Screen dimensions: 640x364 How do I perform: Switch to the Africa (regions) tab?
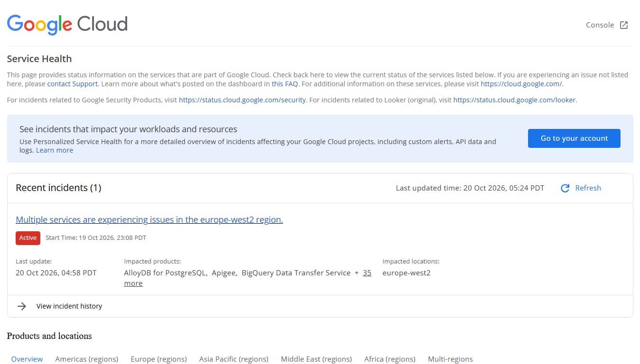pyautogui.click(x=390, y=359)
